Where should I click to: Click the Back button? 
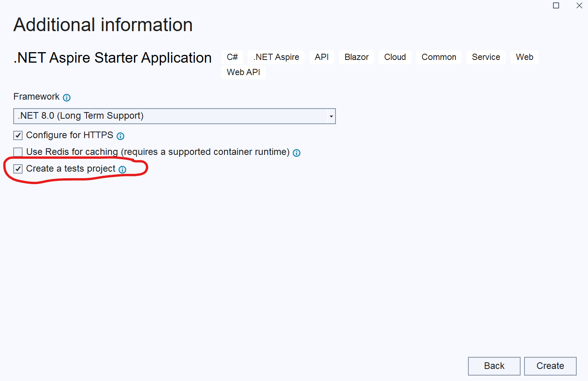click(x=494, y=366)
